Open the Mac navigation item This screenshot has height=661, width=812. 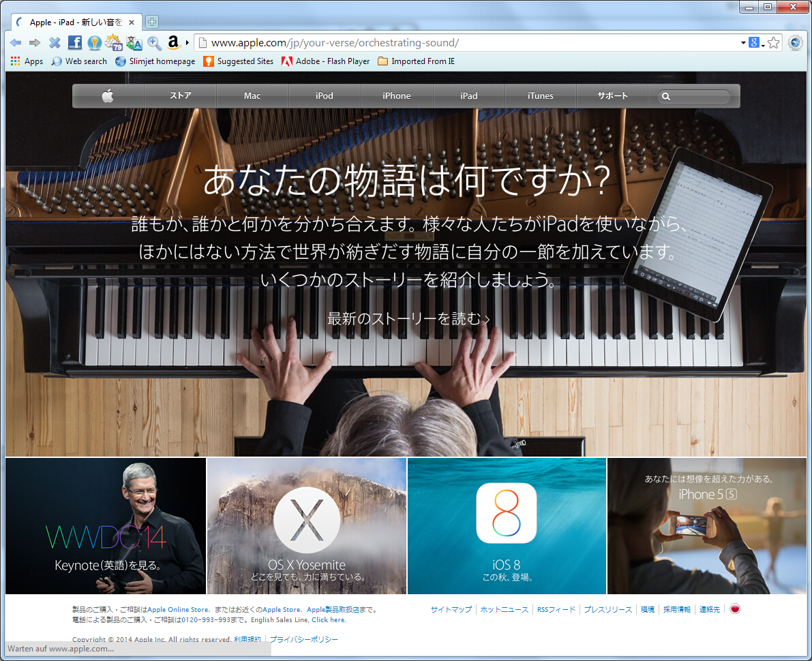[252, 96]
